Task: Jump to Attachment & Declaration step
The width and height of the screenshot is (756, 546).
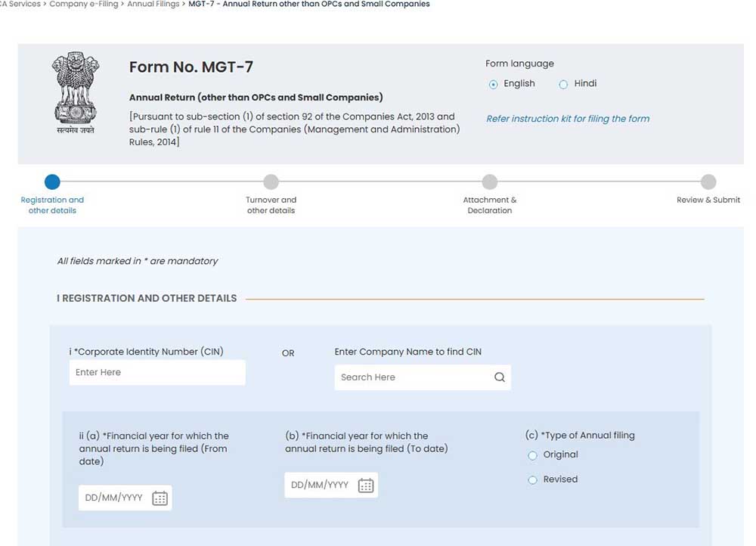Action: pyautogui.click(x=490, y=205)
